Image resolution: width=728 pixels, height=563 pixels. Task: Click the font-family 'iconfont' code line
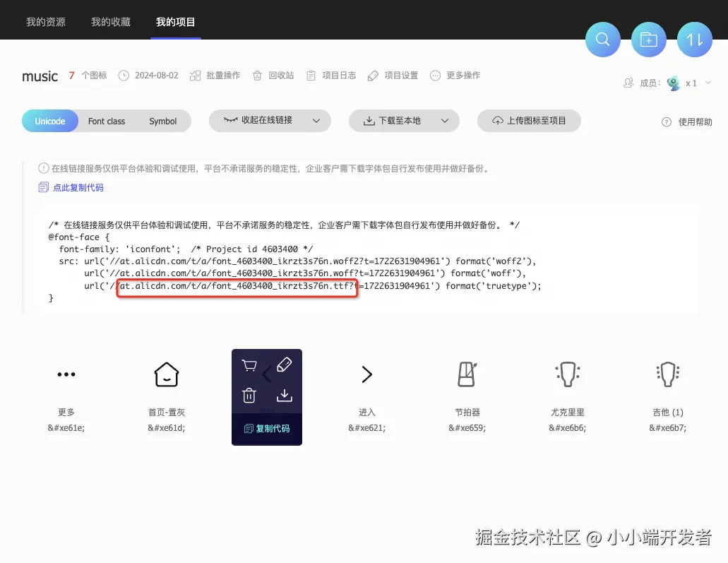pyautogui.click(x=186, y=249)
